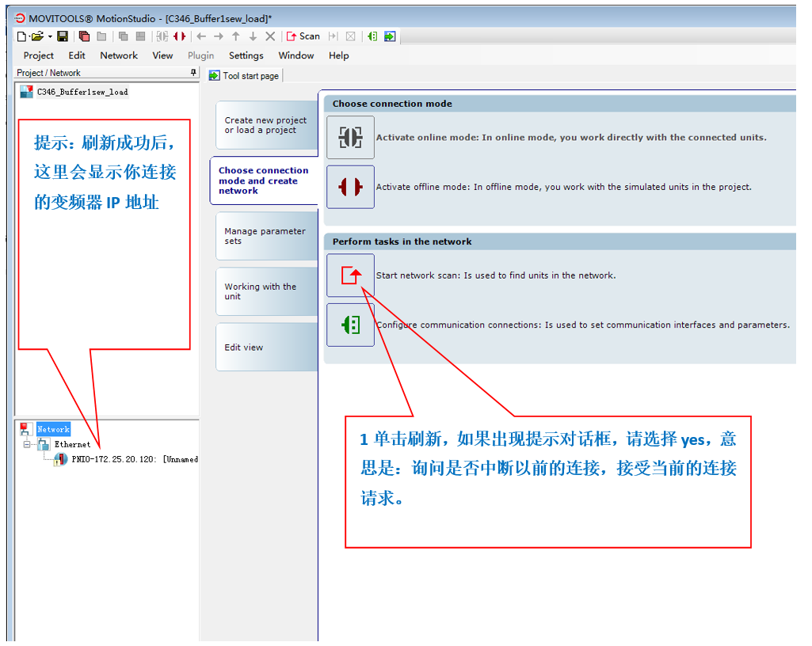The height and width of the screenshot is (646, 812).
Task: Collapse the Ethernet tree node
Action: pos(27,444)
